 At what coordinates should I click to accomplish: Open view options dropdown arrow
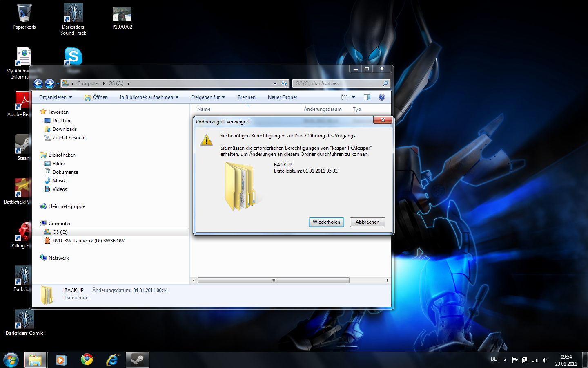point(354,97)
